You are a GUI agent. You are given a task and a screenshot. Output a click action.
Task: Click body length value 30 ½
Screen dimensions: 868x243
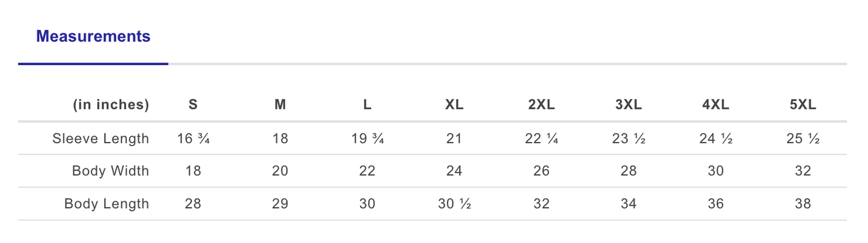(x=454, y=204)
